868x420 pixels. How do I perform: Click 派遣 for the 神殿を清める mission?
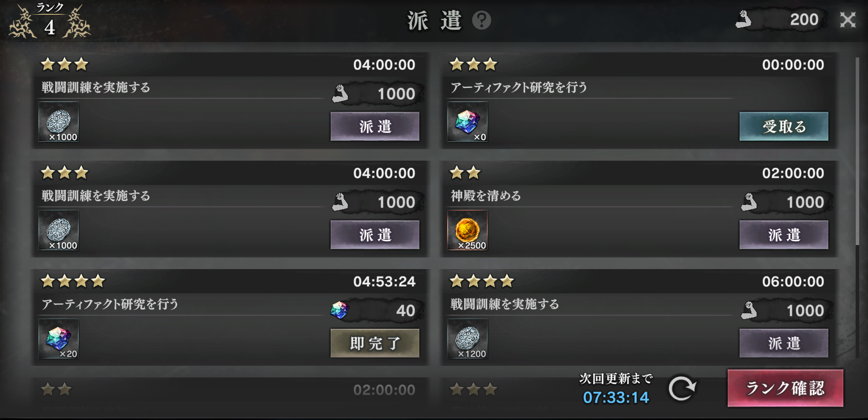click(783, 234)
